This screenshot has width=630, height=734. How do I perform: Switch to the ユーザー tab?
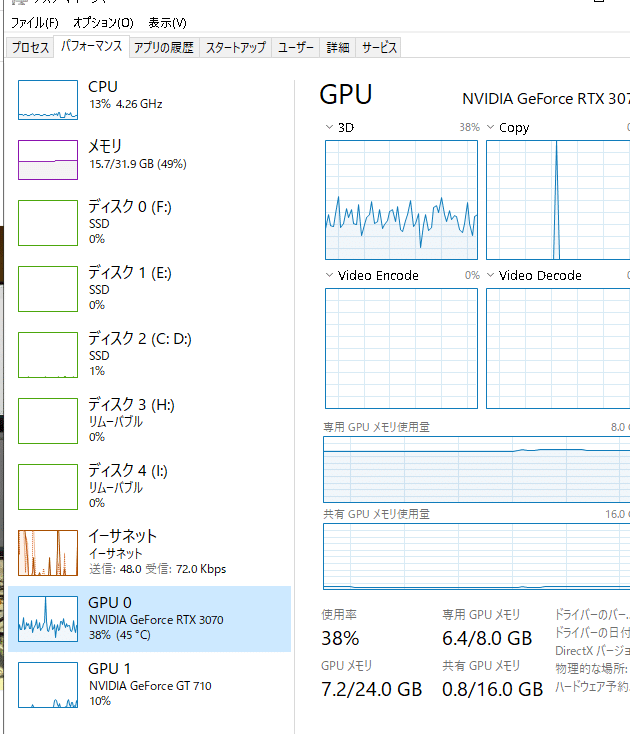tap(295, 47)
